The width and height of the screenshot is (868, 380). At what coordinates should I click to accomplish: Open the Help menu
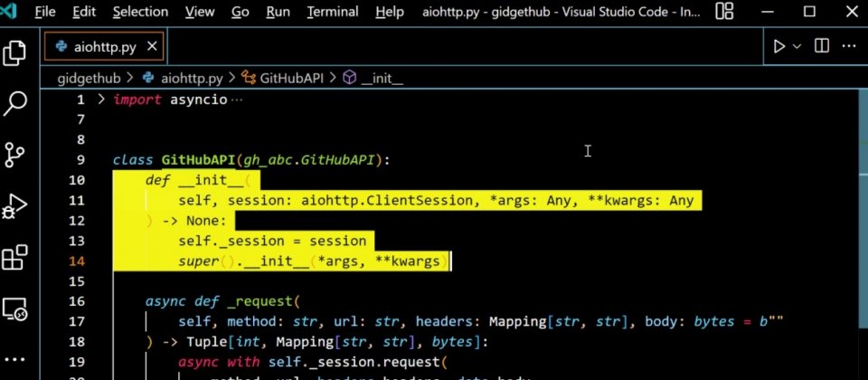(x=389, y=12)
